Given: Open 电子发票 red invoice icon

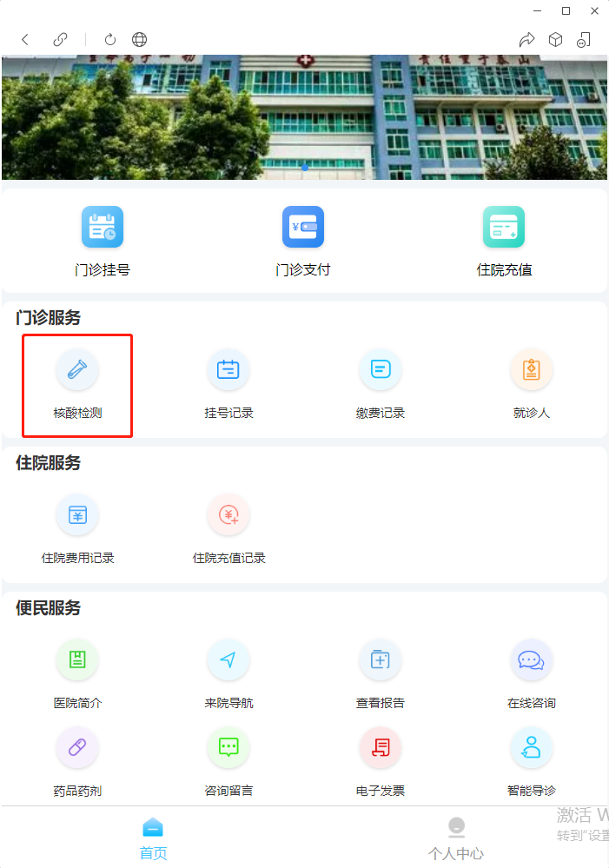Looking at the screenshot, I should pyautogui.click(x=381, y=748).
